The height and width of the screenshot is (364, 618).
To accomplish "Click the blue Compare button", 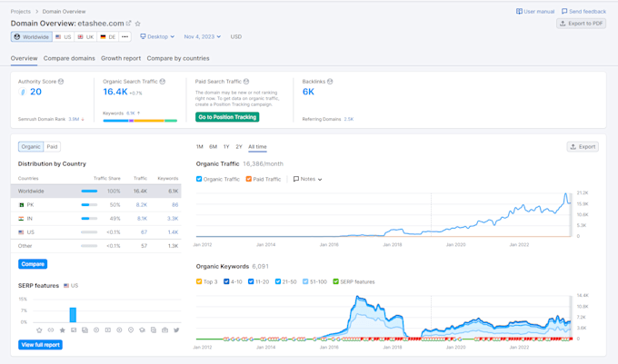I will click(33, 264).
